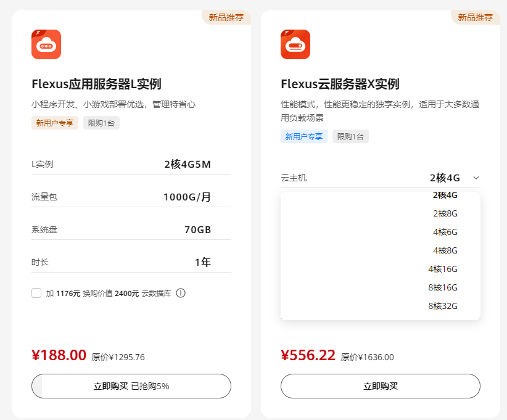
Task: Select 2核4G option in dropdown list
Action: pos(445,195)
